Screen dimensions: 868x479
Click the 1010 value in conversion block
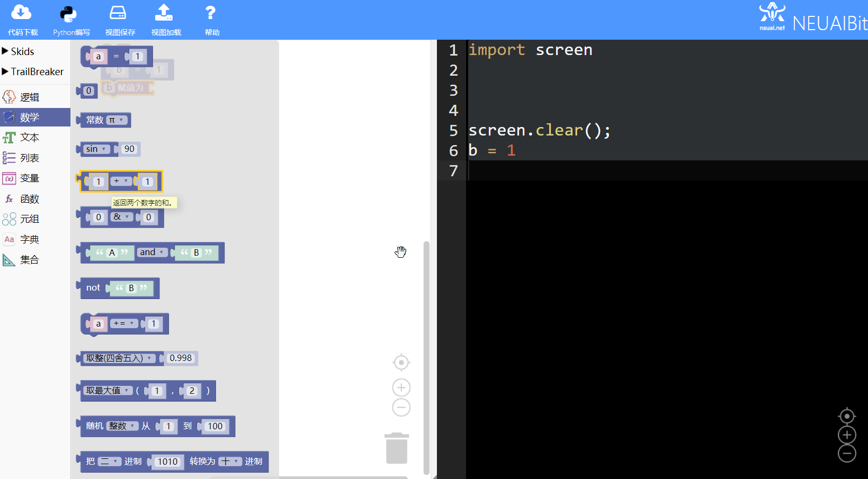click(167, 462)
